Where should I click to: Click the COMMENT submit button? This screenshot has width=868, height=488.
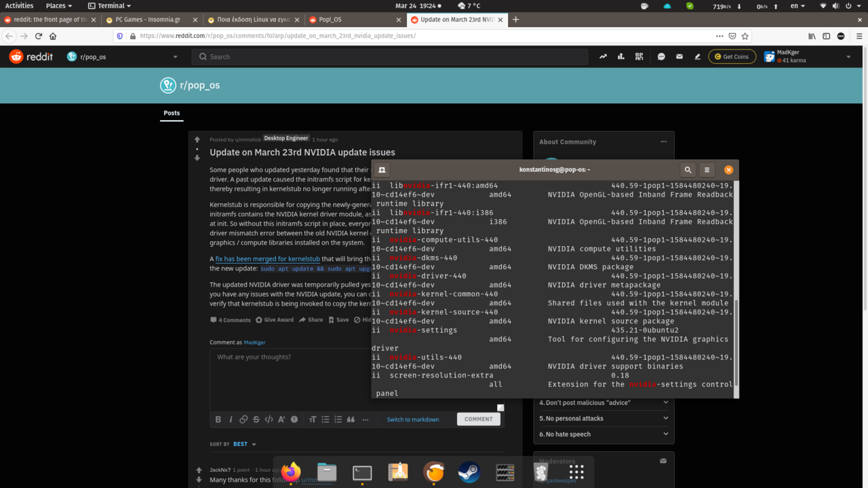479,419
